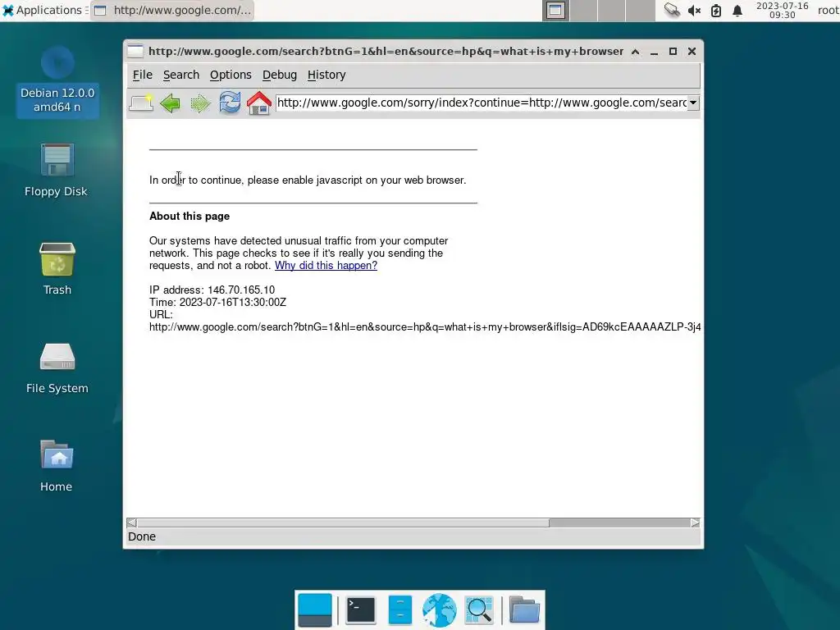
Task: Click the horizontal scrollbar thumb
Action: point(343,523)
